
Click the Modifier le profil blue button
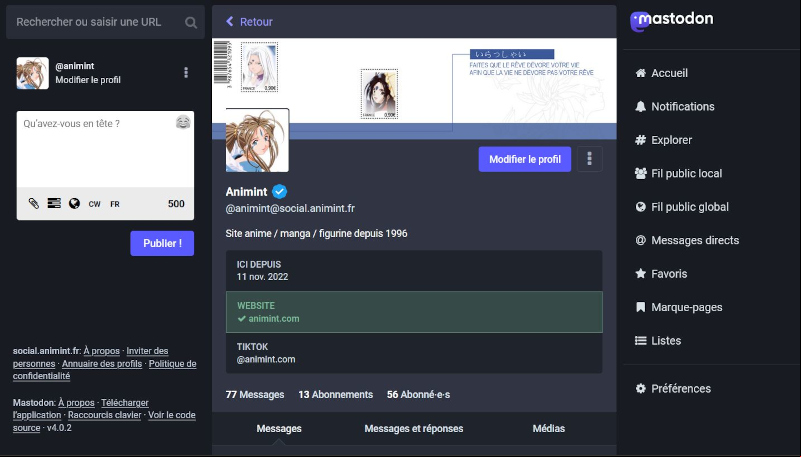pyautogui.click(x=525, y=159)
